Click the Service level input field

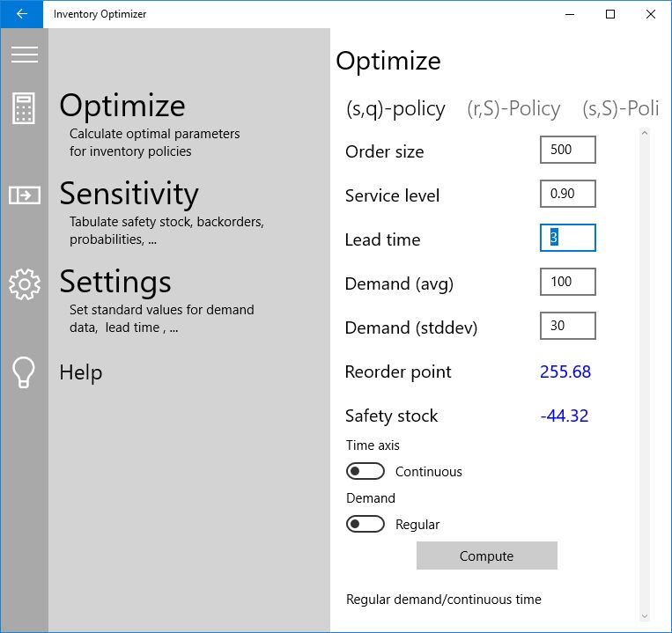(x=567, y=194)
